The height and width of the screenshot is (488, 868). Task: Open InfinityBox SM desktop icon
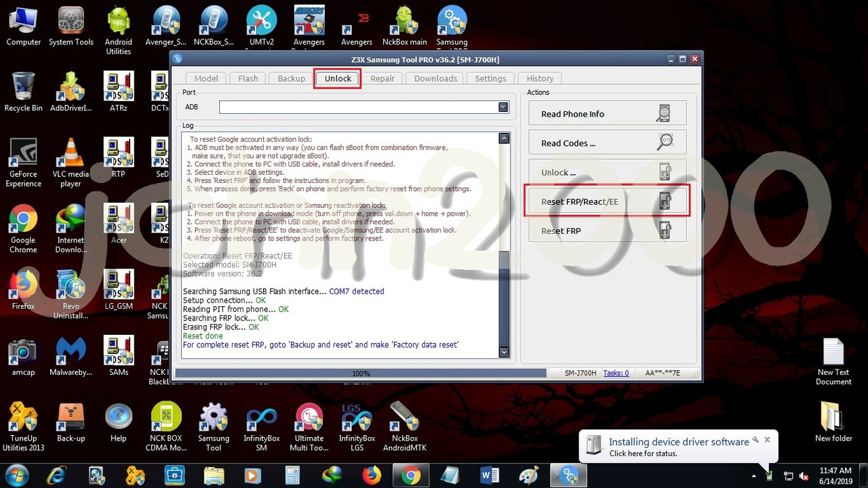click(261, 427)
